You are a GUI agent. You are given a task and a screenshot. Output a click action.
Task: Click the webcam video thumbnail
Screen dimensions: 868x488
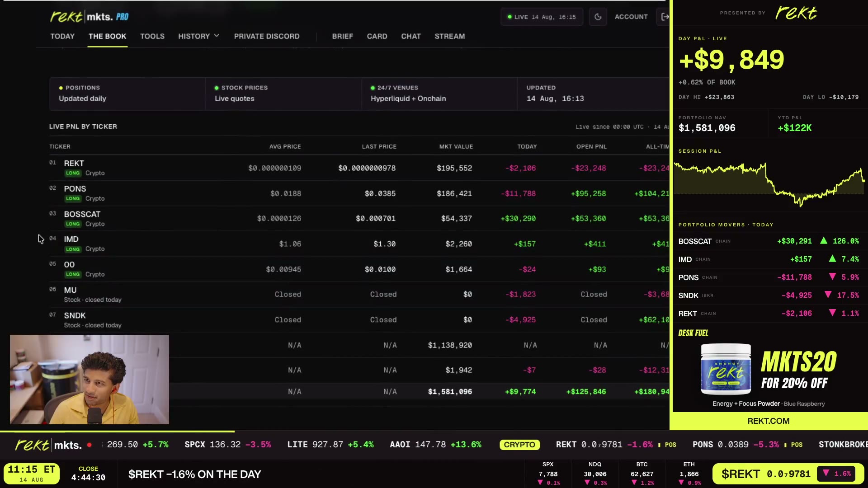pos(90,380)
